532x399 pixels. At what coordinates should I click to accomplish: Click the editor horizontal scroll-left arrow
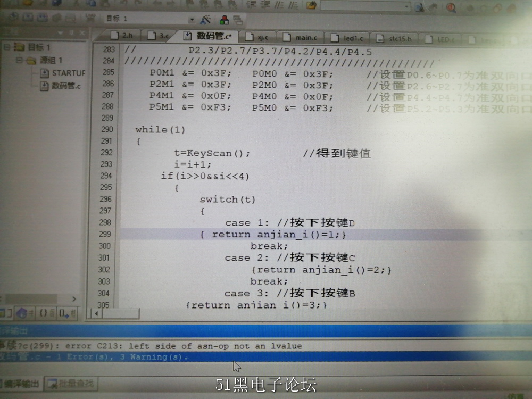point(96,313)
